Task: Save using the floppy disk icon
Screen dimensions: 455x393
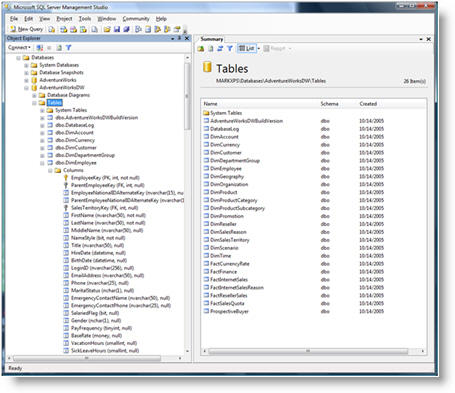Action: point(117,29)
